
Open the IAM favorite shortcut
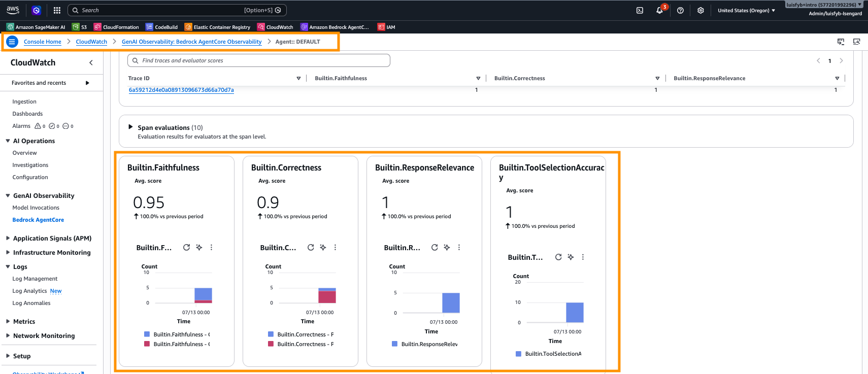(386, 27)
